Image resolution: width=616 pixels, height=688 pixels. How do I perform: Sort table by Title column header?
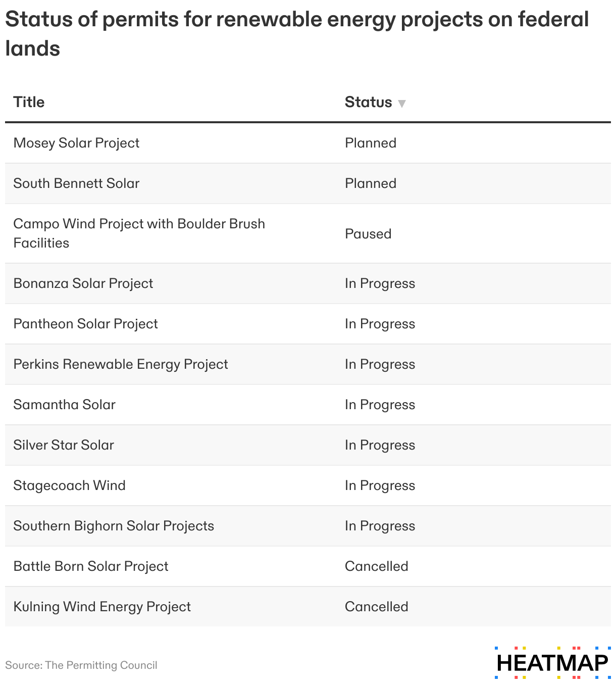tap(29, 102)
